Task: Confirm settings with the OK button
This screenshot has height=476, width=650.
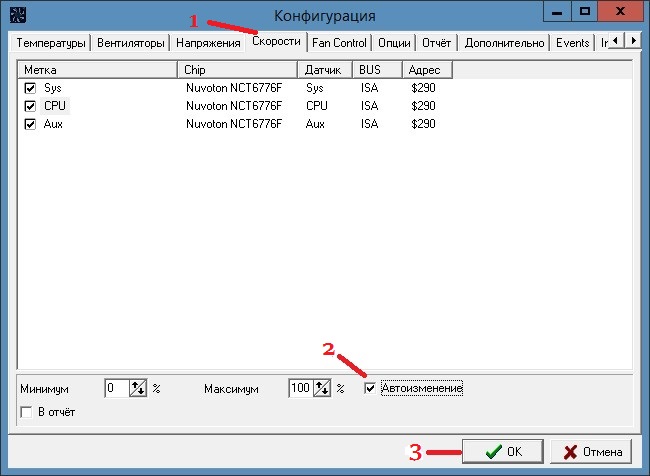Action: [x=503, y=452]
